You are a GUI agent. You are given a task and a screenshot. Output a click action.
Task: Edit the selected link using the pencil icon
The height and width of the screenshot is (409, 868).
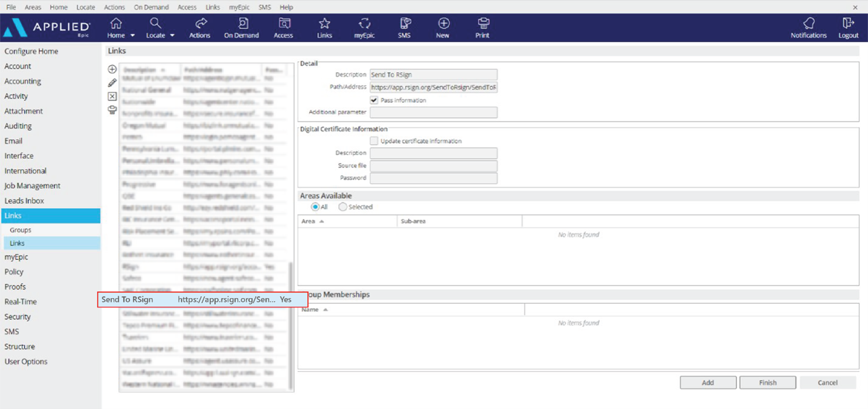click(112, 82)
